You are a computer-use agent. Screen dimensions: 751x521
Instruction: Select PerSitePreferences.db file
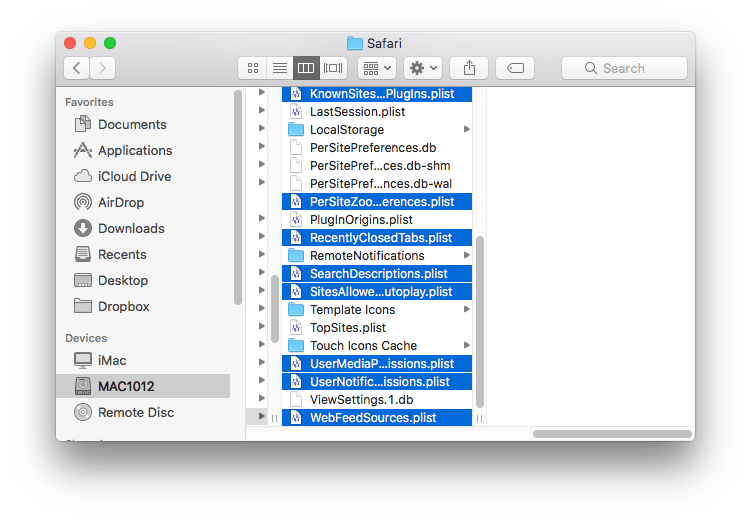pyautogui.click(x=377, y=147)
